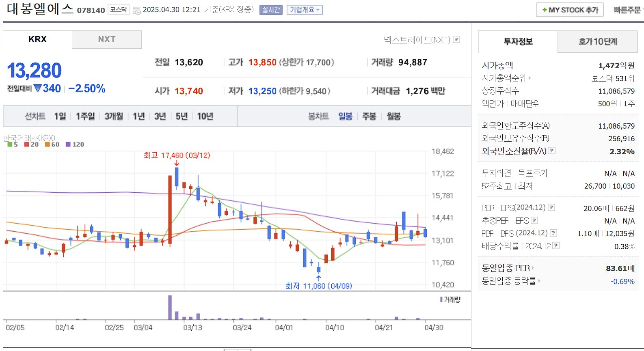Viewport: 644px width, 351px height.
Task: Select 일봉 daily candle chart
Action: point(346,116)
